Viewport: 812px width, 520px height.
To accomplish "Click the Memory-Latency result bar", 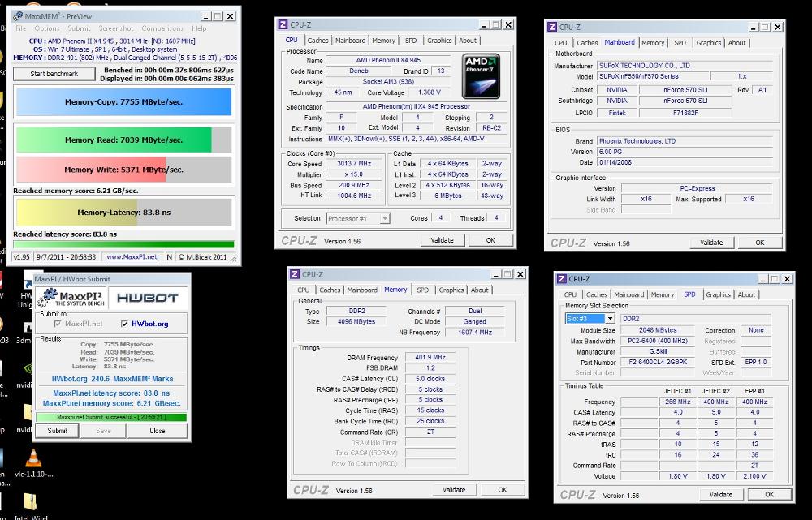I will [x=123, y=213].
